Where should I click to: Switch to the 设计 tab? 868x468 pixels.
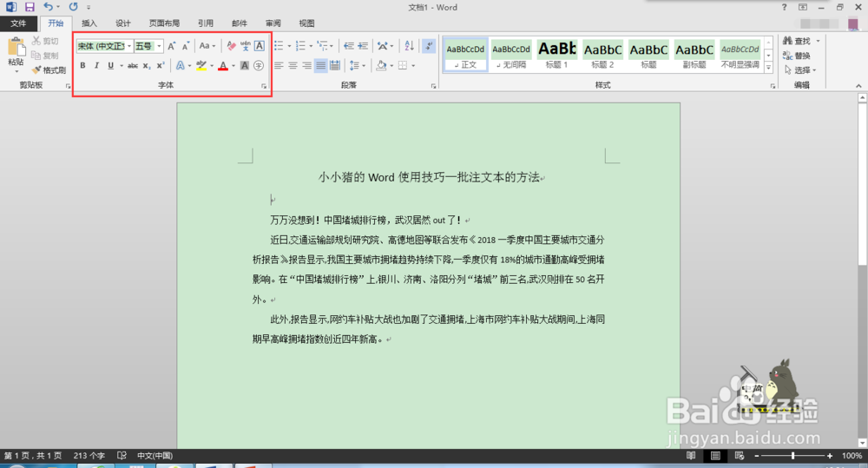[123, 23]
